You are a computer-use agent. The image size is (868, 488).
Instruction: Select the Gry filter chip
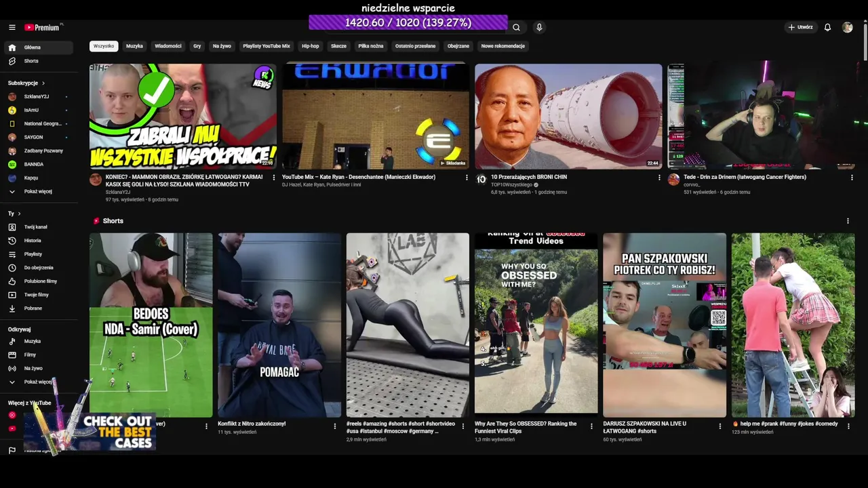coord(197,46)
